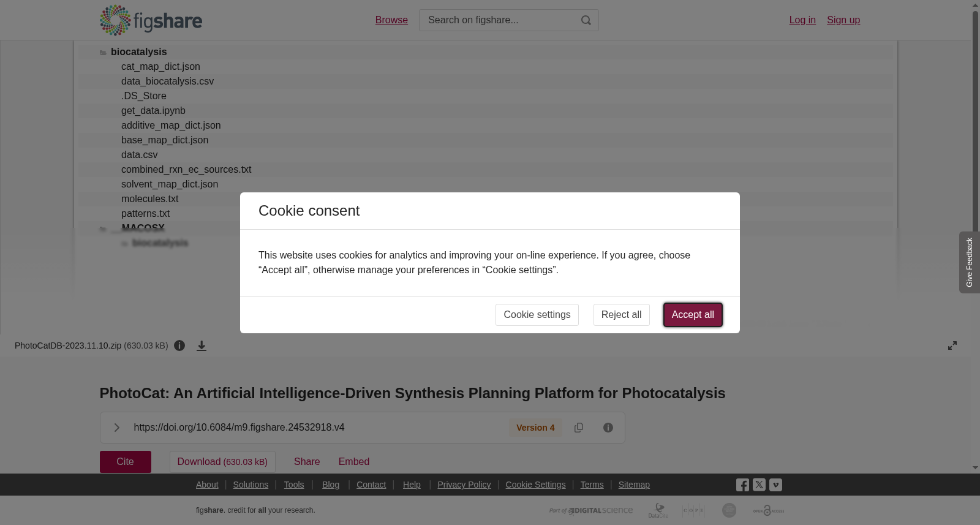
Task: Click Reject all cookies
Action: [x=622, y=315]
